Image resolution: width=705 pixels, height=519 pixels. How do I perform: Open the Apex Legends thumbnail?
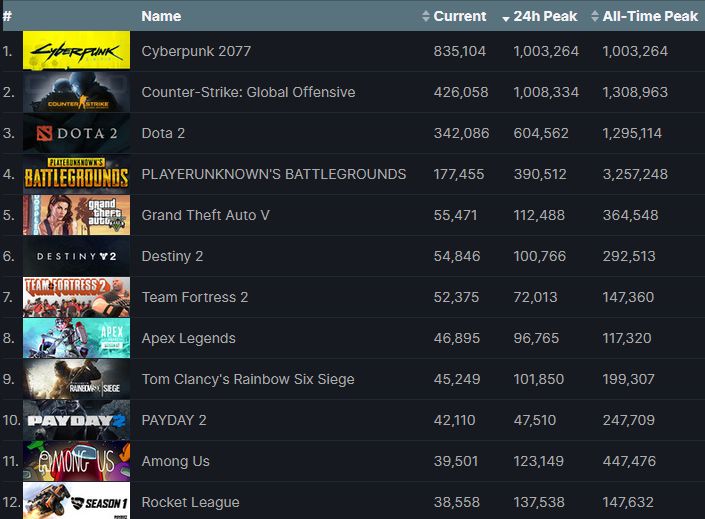(x=76, y=338)
